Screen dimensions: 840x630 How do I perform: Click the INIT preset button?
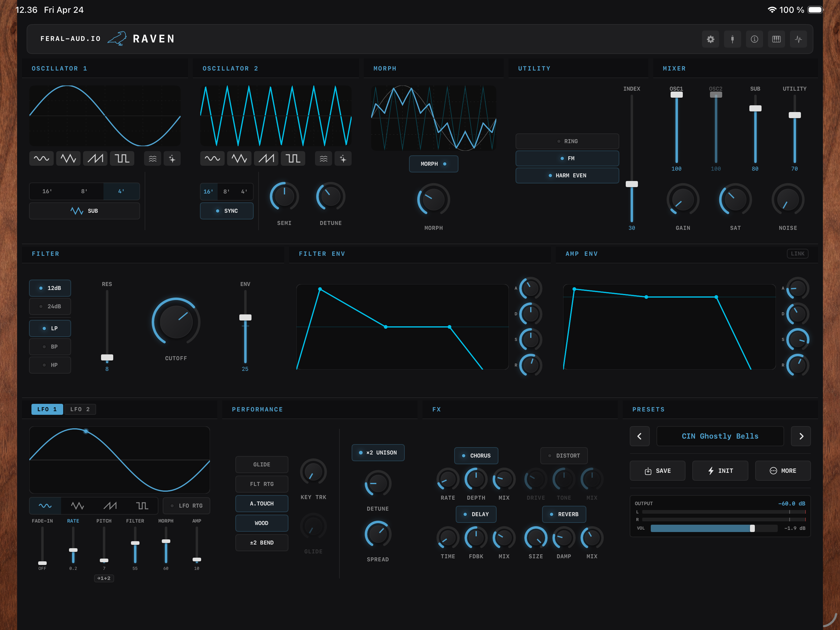(x=720, y=471)
